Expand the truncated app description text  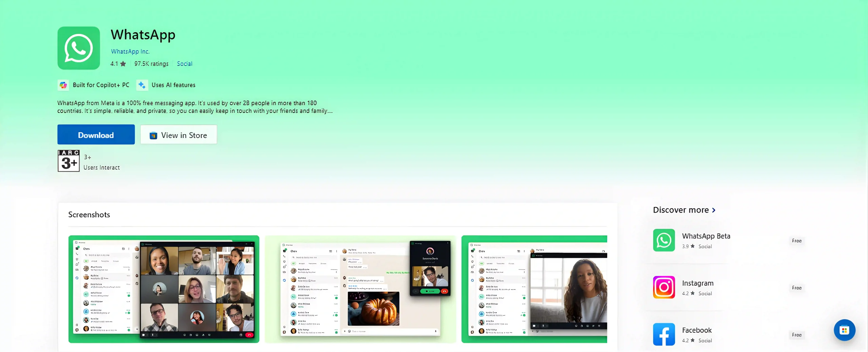[x=329, y=111]
